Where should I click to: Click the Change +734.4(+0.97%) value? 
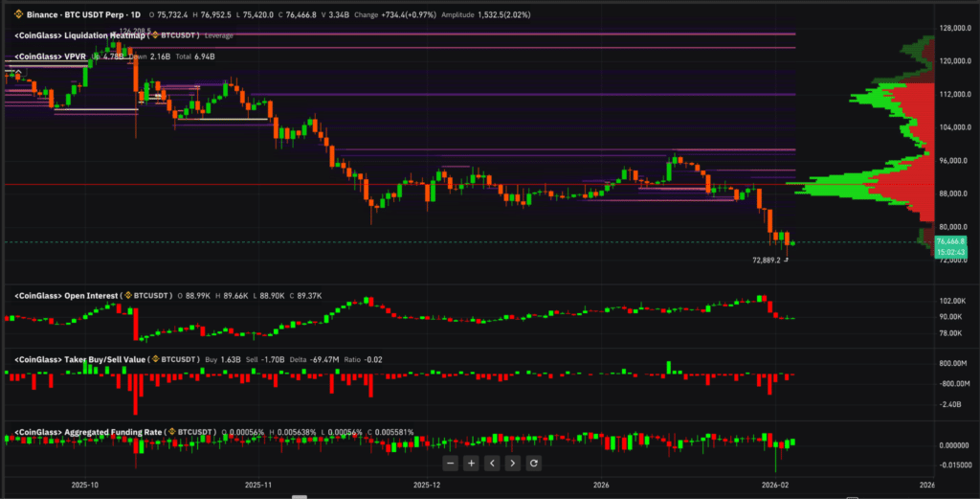(395, 14)
